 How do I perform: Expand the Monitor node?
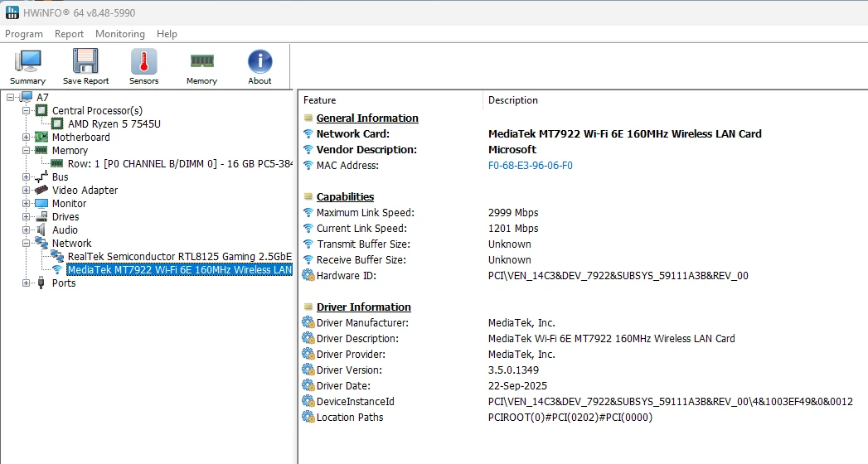click(26, 204)
